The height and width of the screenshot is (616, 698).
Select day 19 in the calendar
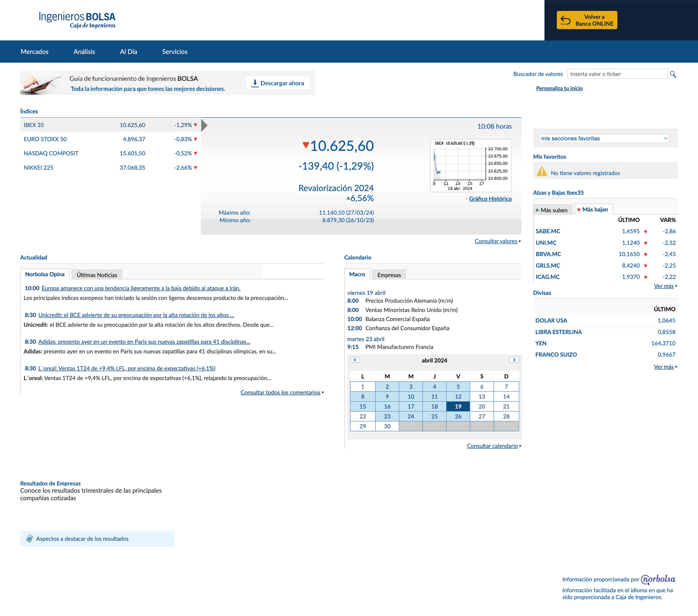458,406
